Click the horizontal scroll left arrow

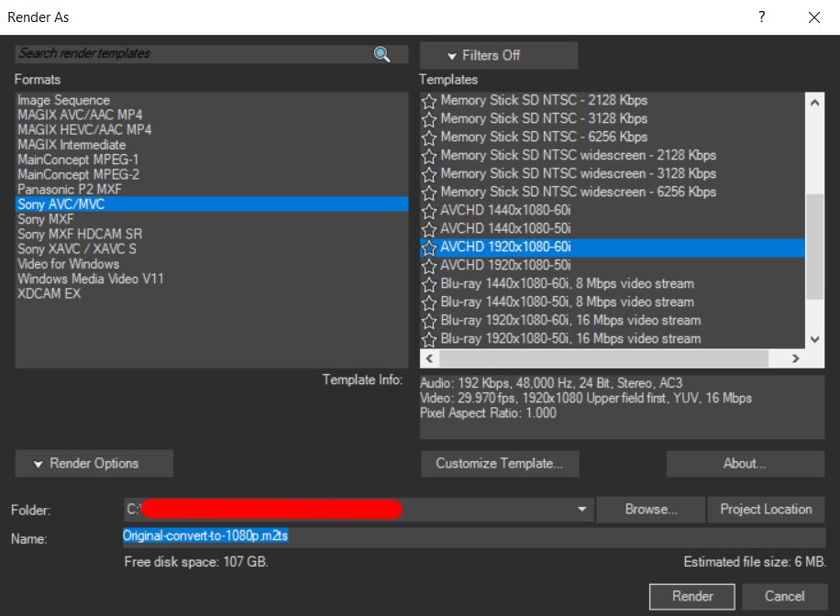click(x=429, y=358)
